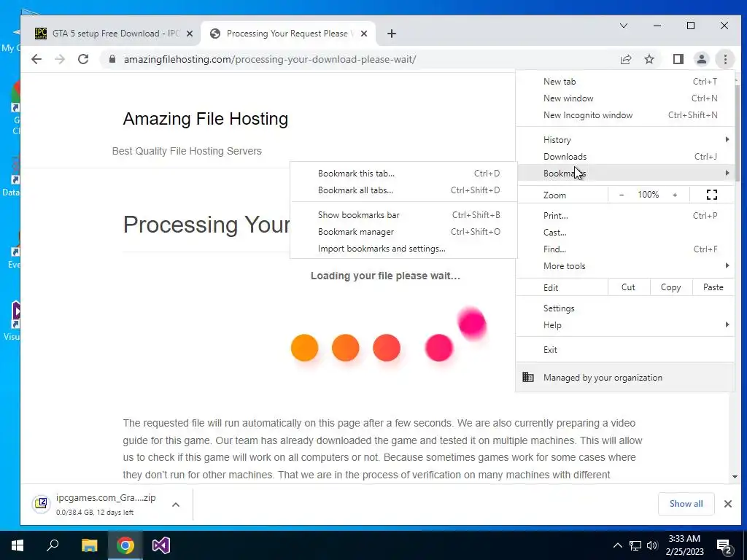747x560 pixels.
Task: Close the Processing Your Request tab
Action: (364, 34)
